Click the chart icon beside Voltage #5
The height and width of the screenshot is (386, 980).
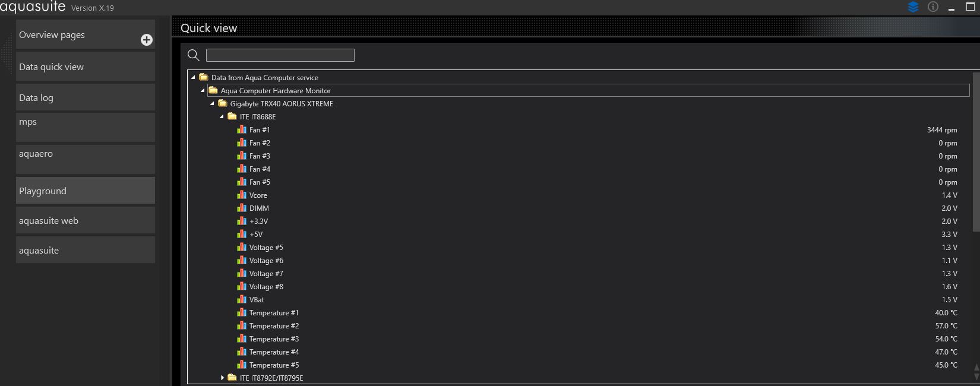[242, 247]
